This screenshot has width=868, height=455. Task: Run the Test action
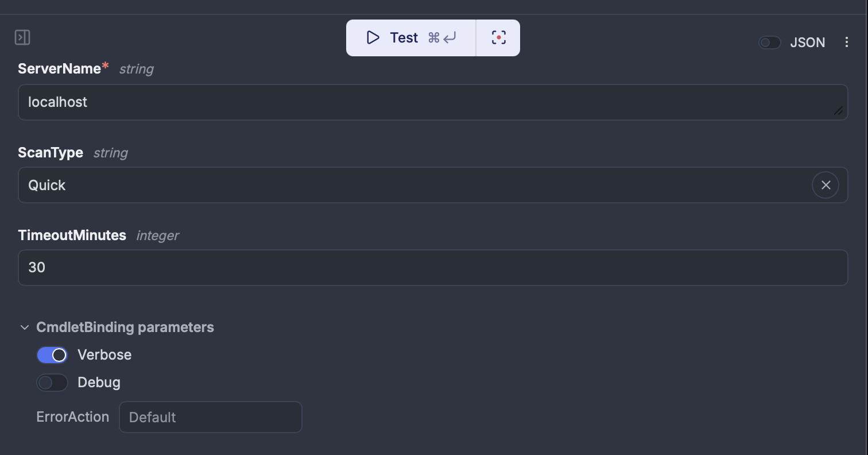click(404, 37)
